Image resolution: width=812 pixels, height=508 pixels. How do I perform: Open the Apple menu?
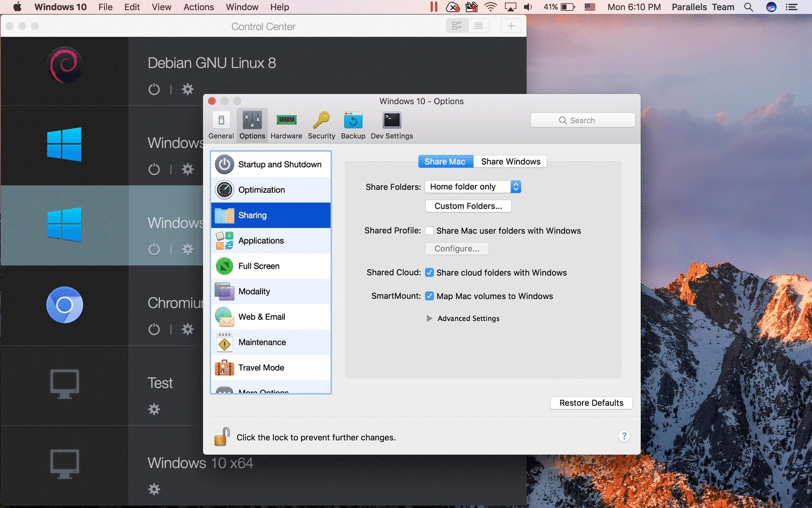(x=17, y=7)
